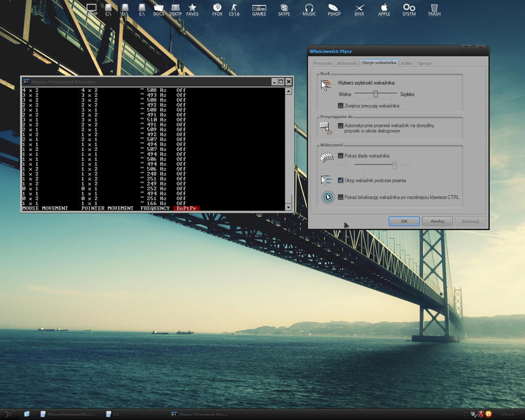This screenshot has width=525, height=420.
Task: Open the TRASH dock icon
Action: pyautogui.click(x=434, y=10)
